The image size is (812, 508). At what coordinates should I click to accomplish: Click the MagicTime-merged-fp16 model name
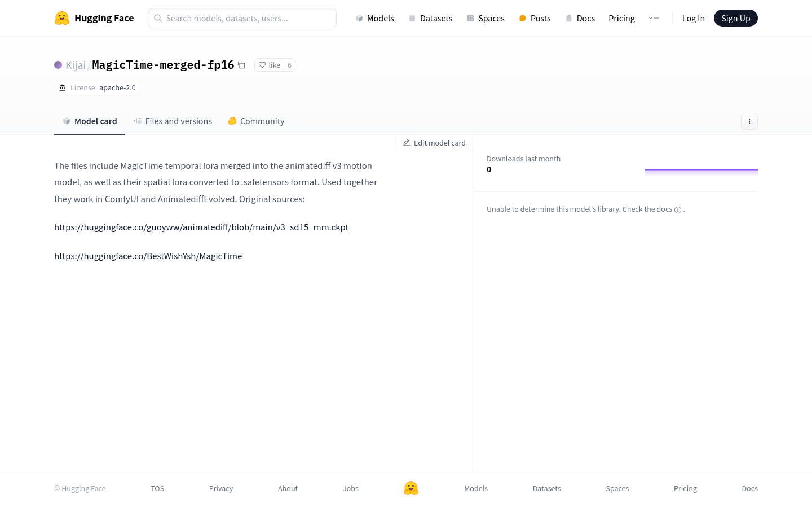click(x=163, y=65)
